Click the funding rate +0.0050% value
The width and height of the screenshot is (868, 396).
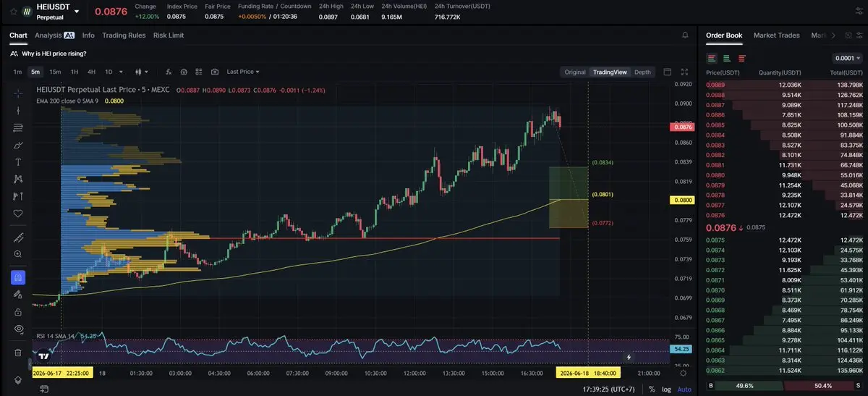click(253, 16)
